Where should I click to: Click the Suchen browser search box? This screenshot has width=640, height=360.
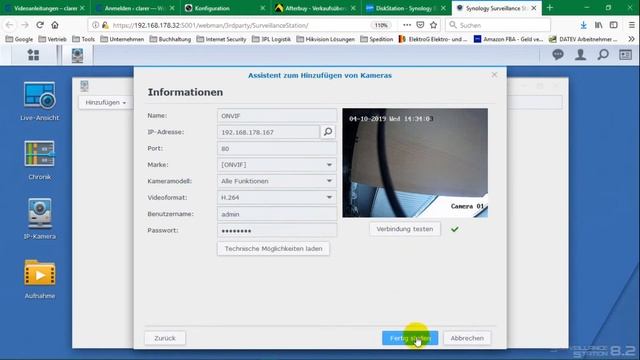point(498,25)
